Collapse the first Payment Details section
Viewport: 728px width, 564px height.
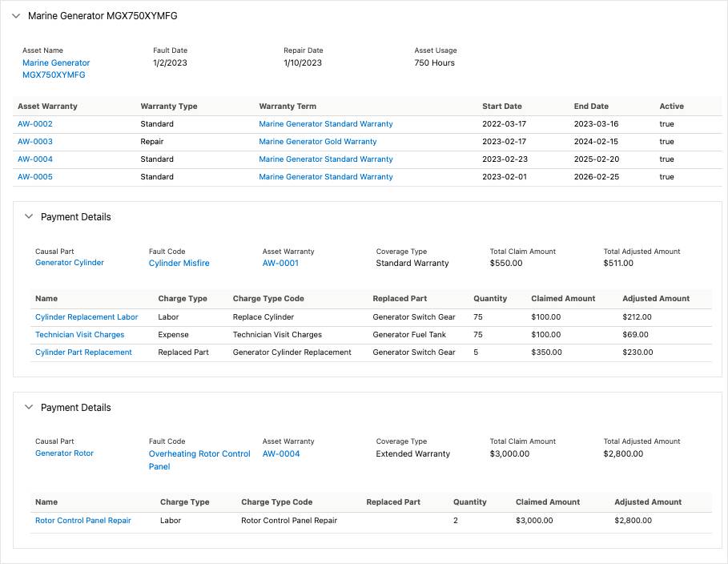click(x=28, y=216)
